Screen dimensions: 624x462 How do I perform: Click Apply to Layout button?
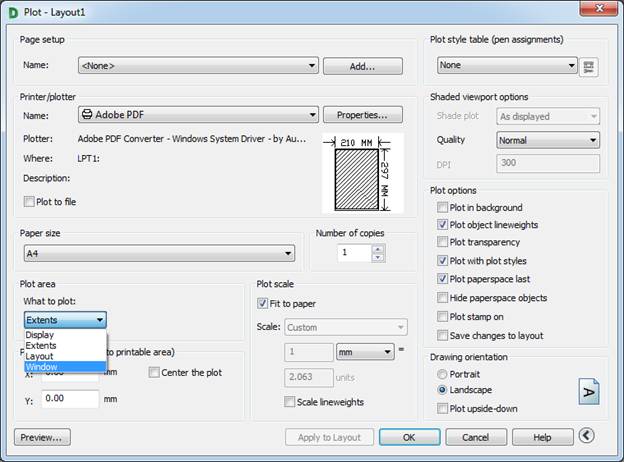click(329, 437)
